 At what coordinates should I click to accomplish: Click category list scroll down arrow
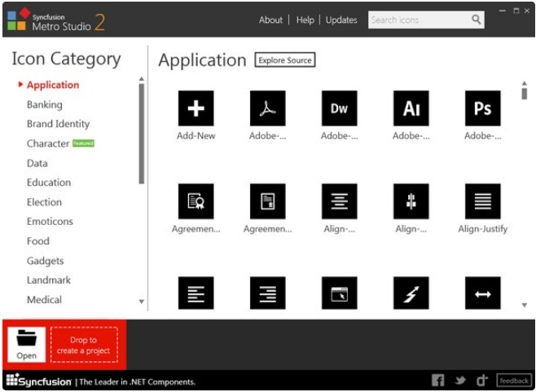pyautogui.click(x=142, y=302)
